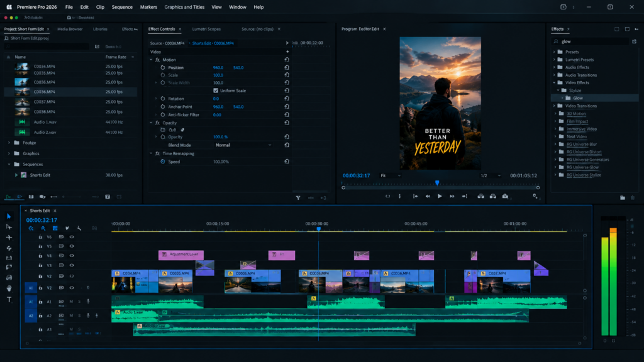Select the Type tool
Viewport: 644px width, 362px height.
9,300
